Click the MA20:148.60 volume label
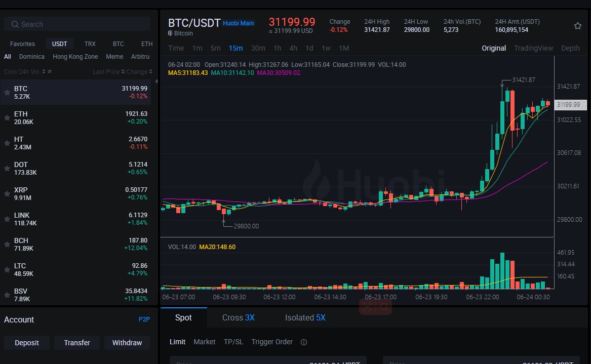This screenshot has height=364, width=591. pyautogui.click(x=217, y=247)
